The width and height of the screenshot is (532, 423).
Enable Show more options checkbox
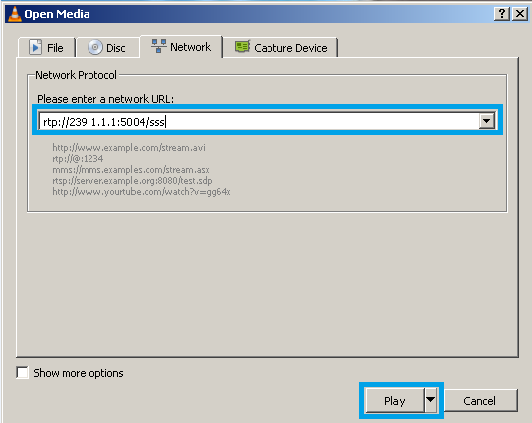click(22, 372)
